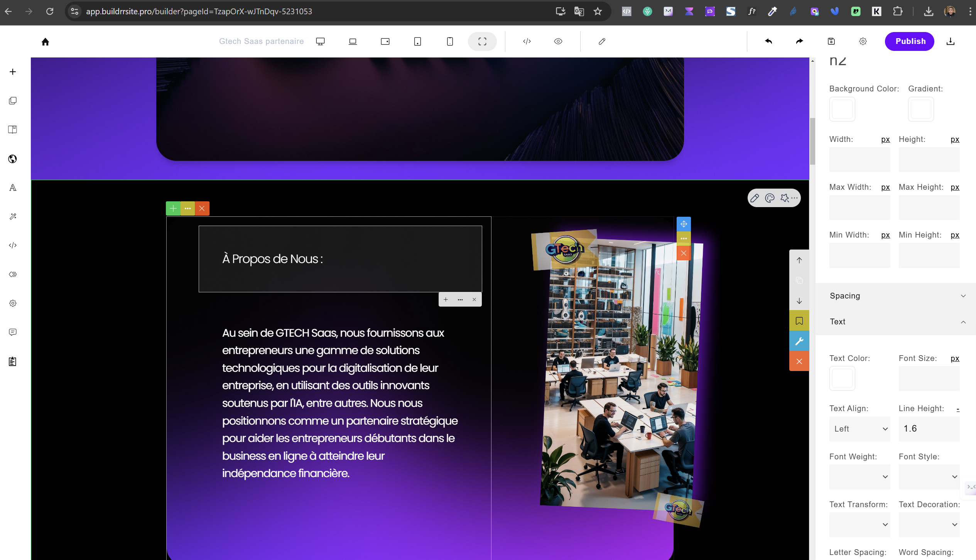Open the fonts icon in left sidebar
Screen dimensions: 976x560
click(x=13, y=188)
